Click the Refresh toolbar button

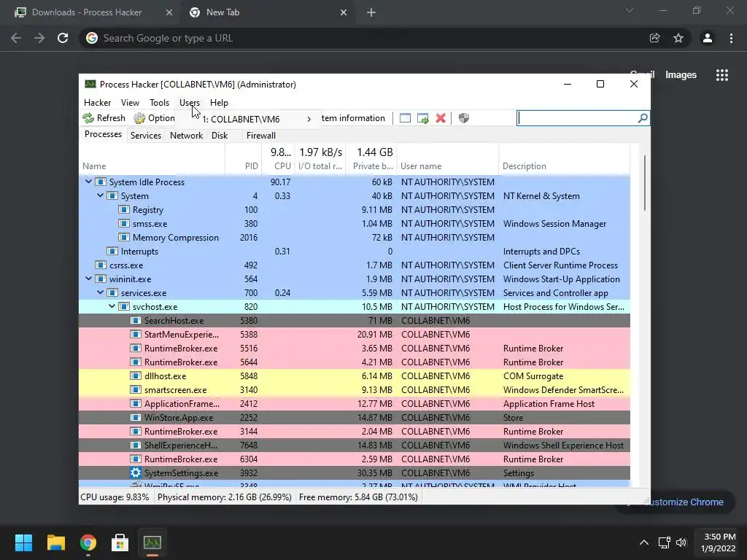tap(104, 118)
